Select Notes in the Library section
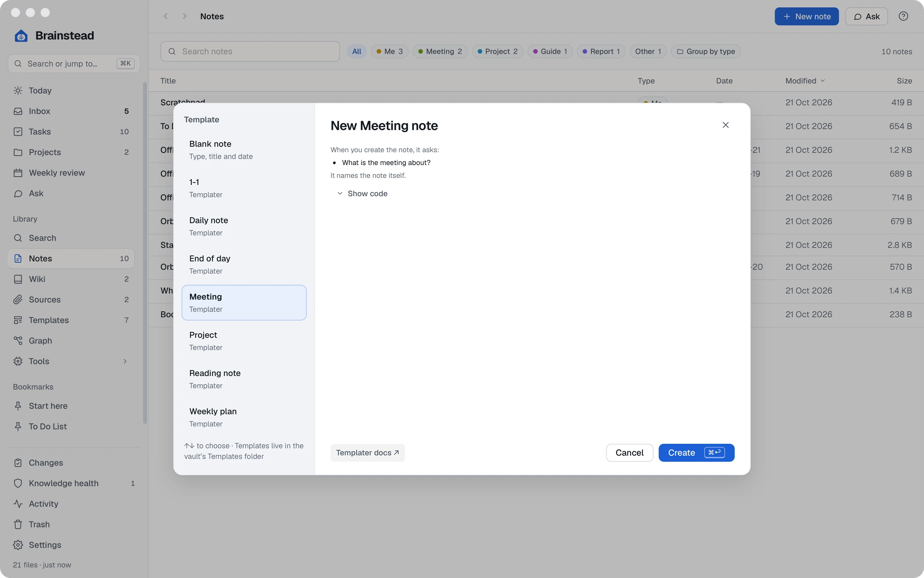The image size is (924, 578). point(71,258)
